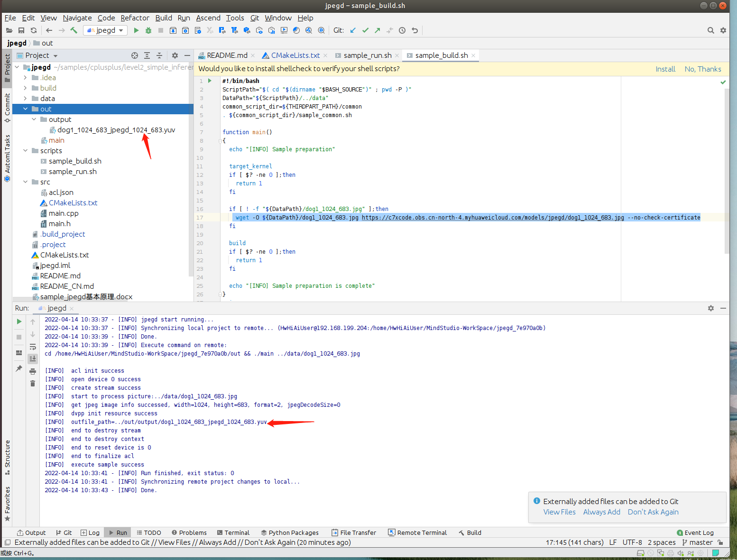Click the Git commit checkmark icon

(x=365, y=30)
